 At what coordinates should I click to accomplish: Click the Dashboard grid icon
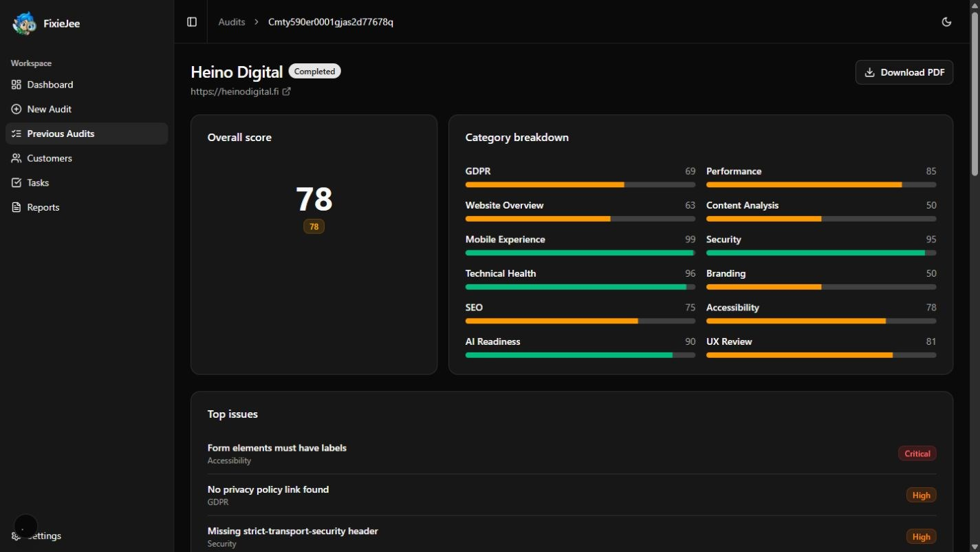[x=17, y=85]
